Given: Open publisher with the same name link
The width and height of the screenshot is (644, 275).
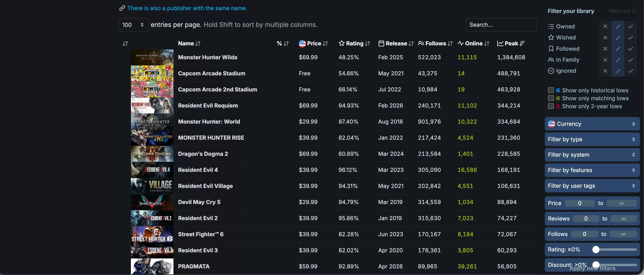Looking at the screenshot, I should click(187, 8).
